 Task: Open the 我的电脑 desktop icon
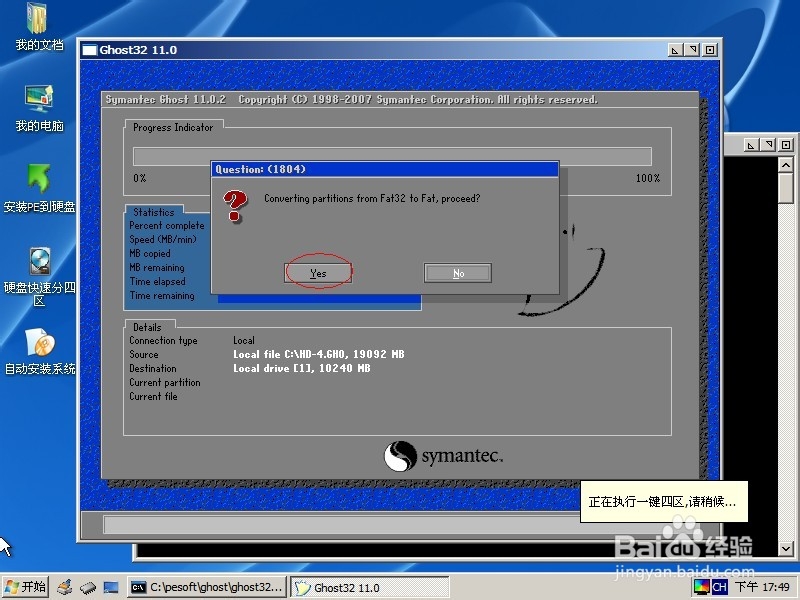tap(39, 108)
